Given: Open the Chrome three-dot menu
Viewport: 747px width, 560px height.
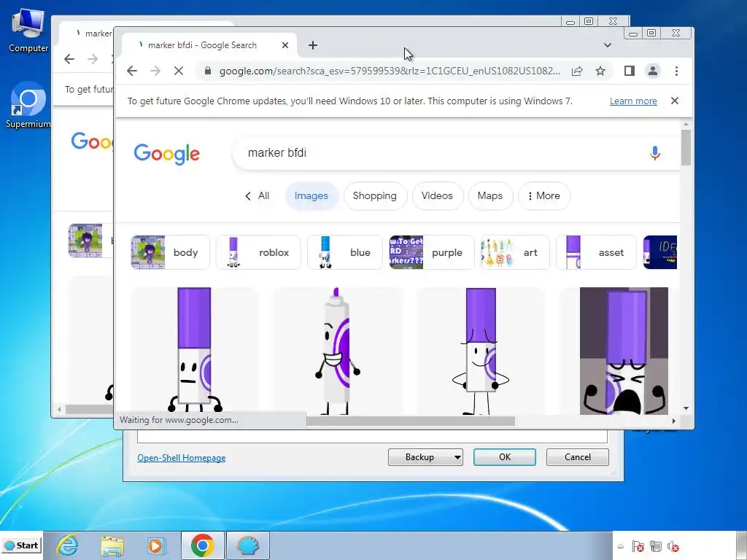Looking at the screenshot, I should point(676,71).
